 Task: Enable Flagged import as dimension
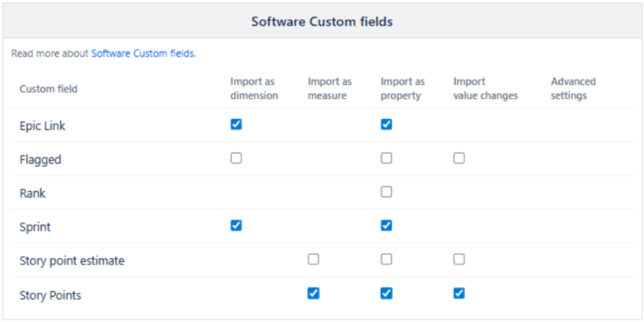(x=236, y=158)
